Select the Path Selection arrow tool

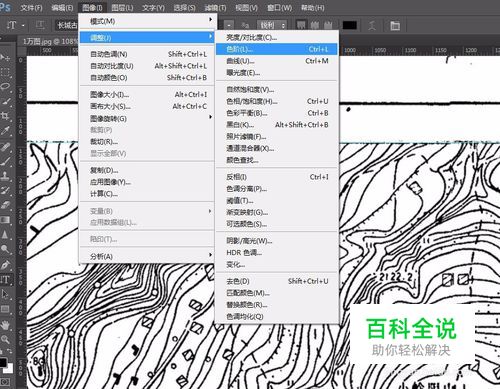point(5,294)
